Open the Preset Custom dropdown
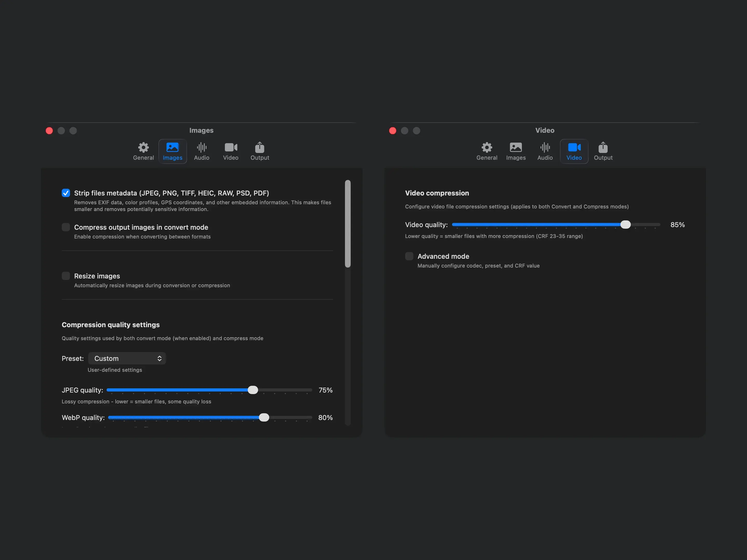 coord(127,359)
